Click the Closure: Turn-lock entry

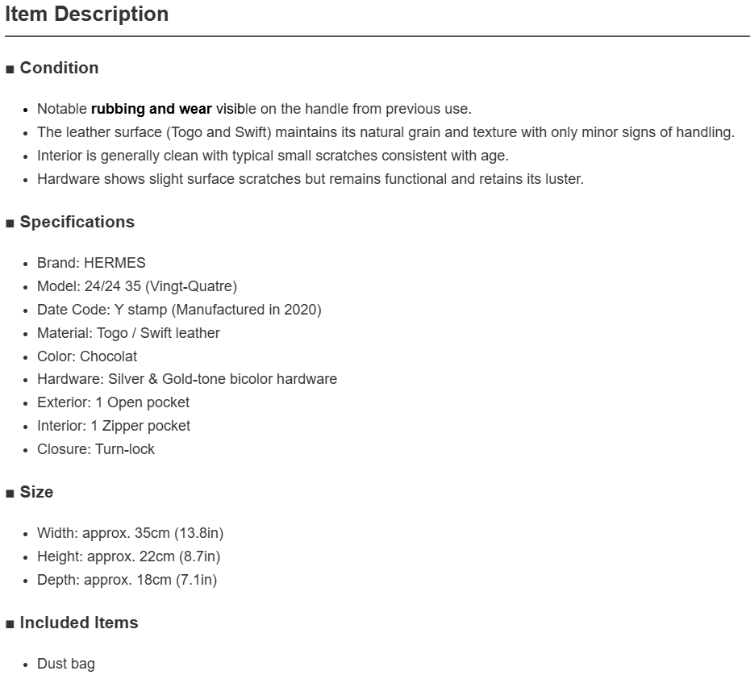(96, 449)
